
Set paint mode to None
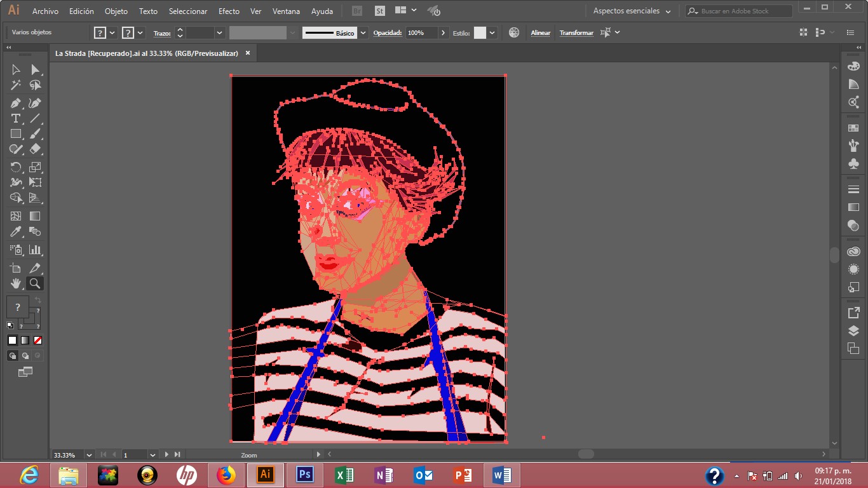37,341
